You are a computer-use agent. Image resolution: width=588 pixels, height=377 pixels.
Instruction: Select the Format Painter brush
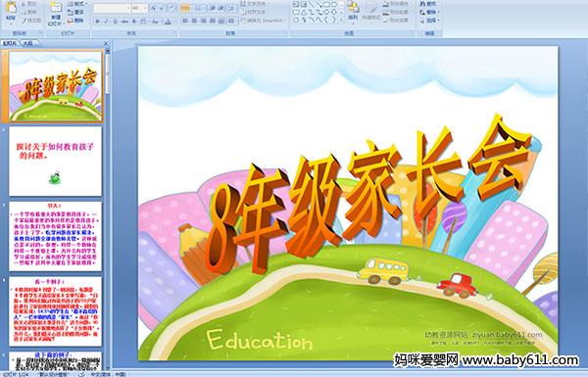click(24, 21)
